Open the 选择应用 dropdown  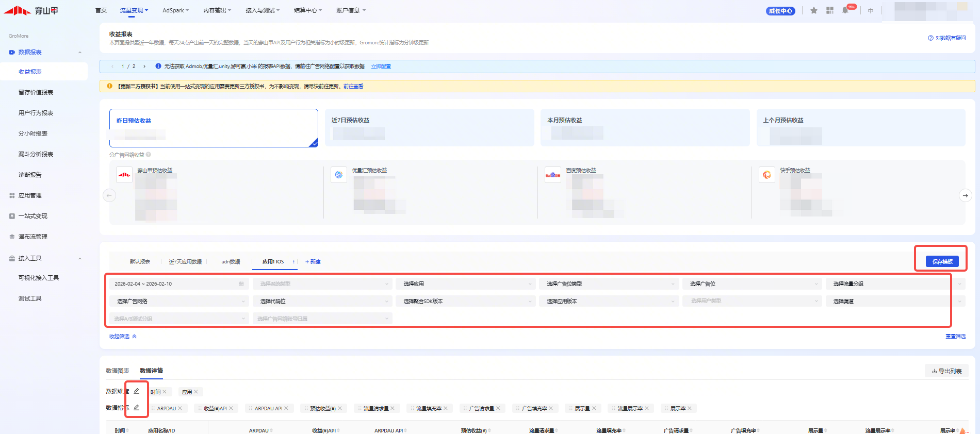pos(467,284)
